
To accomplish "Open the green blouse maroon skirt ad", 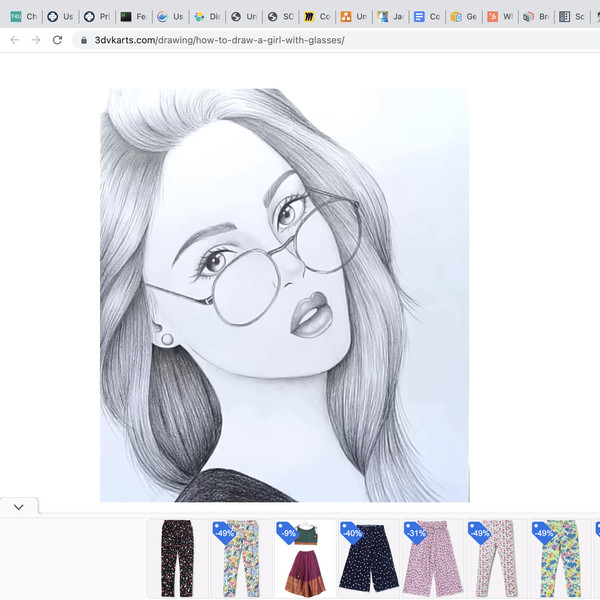I will click(x=305, y=558).
